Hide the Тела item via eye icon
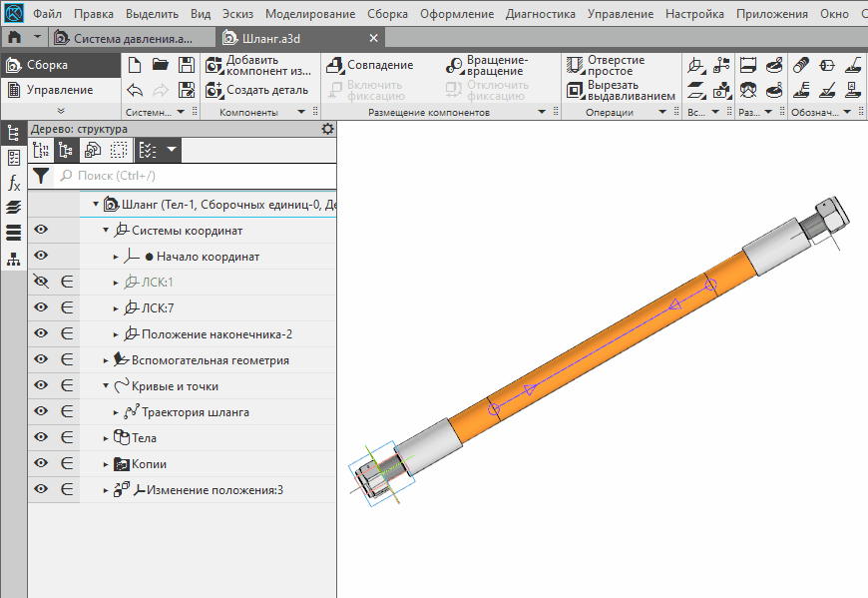This screenshot has height=598, width=868. tap(41, 437)
